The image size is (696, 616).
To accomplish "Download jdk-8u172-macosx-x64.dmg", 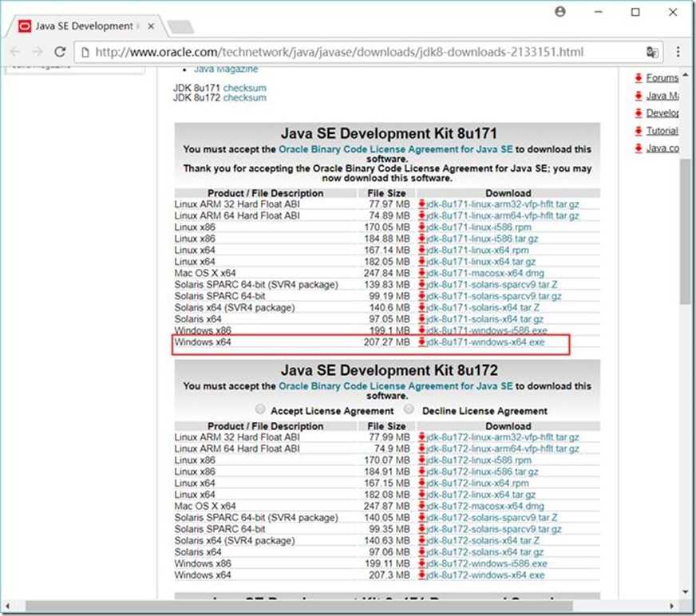I will coord(484,507).
